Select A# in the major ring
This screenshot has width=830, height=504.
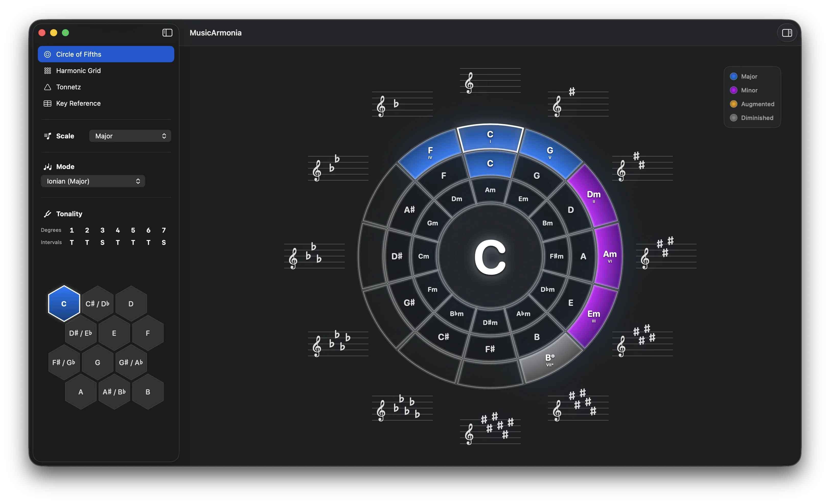409,210
